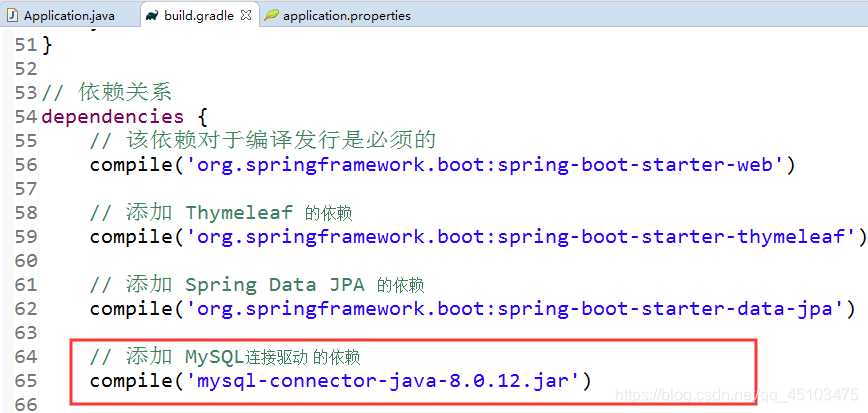Screen dimensions: 868x413
Task: Click the 'compile' word on line 59
Action: point(132,237)
